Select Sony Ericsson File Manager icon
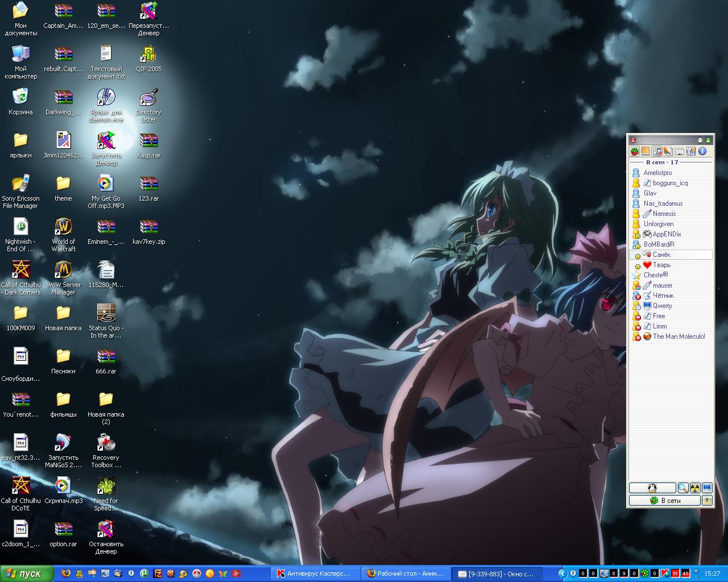728x582 pixels. pos(20,192)
